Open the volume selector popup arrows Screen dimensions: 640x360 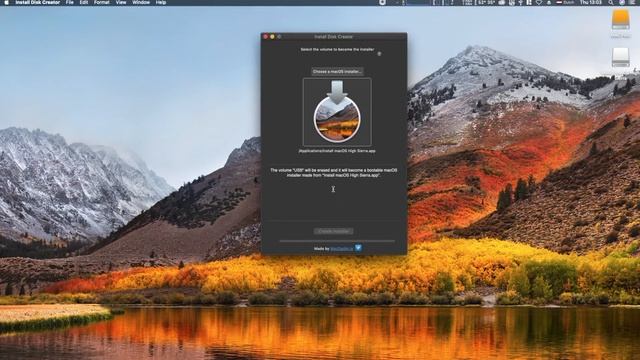click(x=379, y=53)
